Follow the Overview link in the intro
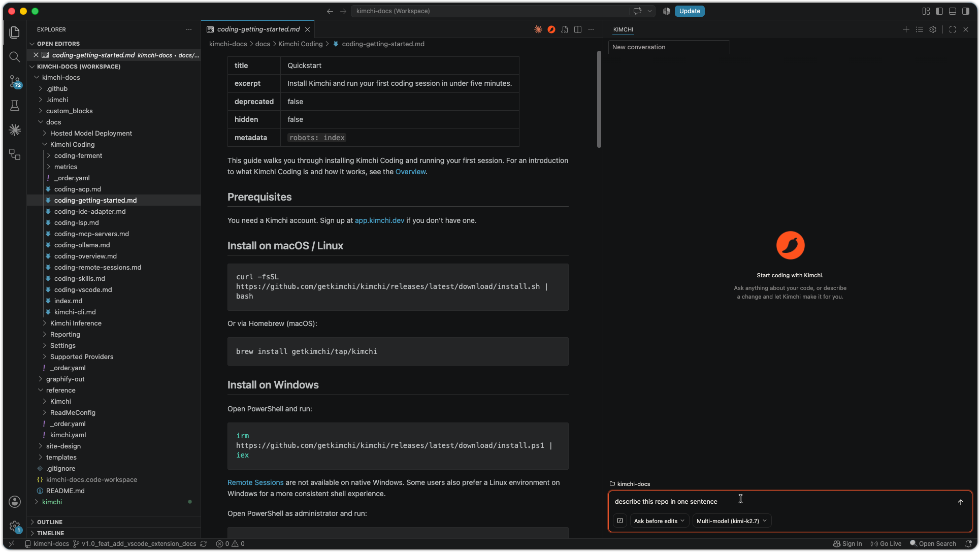 [x=410, y=172]
